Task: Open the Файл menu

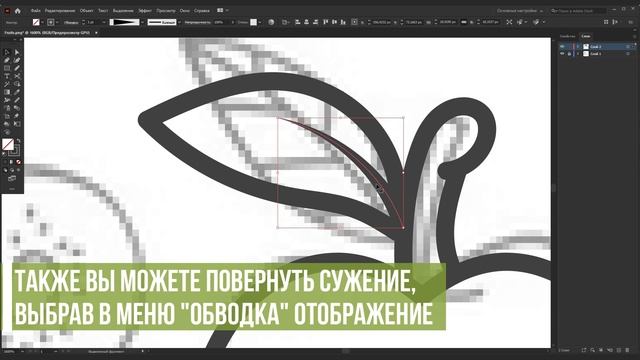Action: coord(35,11)
